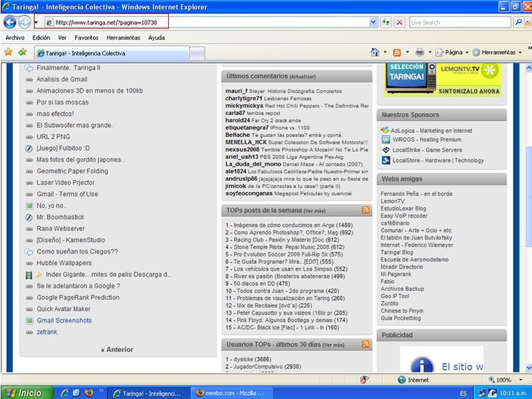Screen dimensions: 532x399
Task: Click the WIROOS sponsor icon
Action: [x=386, y=140]
